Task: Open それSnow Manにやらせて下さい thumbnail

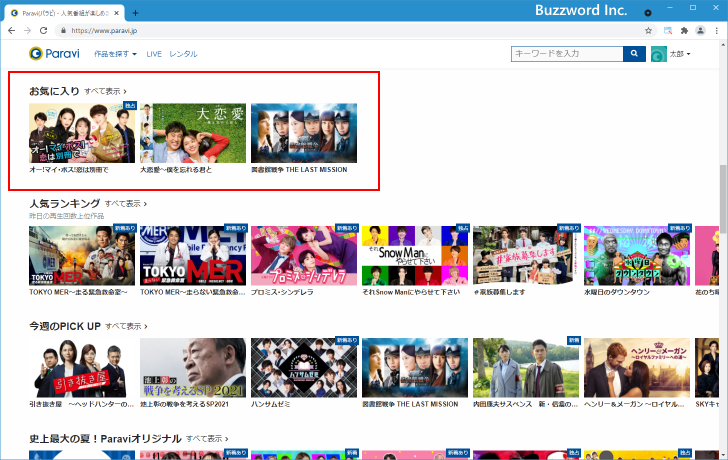Action: (x=415, y=255)
